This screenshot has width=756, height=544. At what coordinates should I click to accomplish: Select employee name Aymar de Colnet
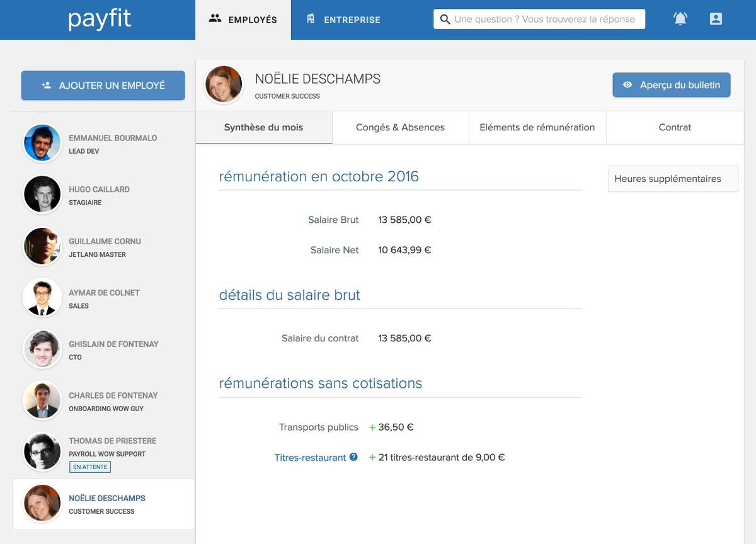tap(104, 293)
